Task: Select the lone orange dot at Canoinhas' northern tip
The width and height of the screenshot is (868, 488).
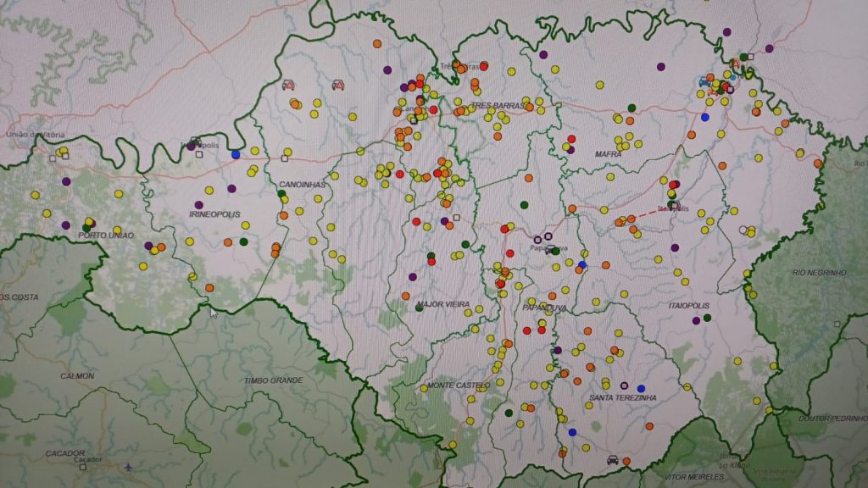Action: (x=377, y=44)
